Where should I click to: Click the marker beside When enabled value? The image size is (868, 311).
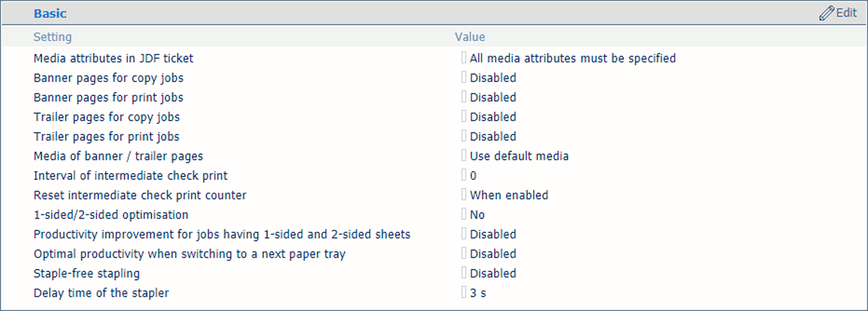(x=464, y=195)
